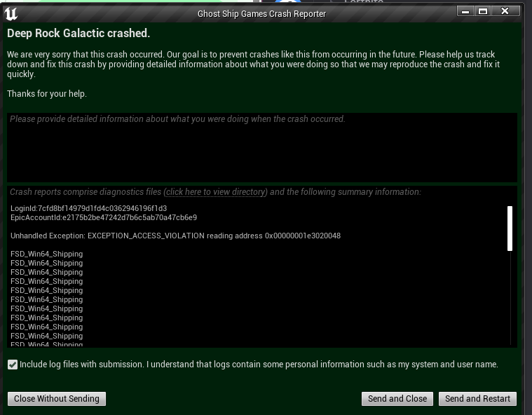Click the Unreal Engine logo icon

click(11, 13)
